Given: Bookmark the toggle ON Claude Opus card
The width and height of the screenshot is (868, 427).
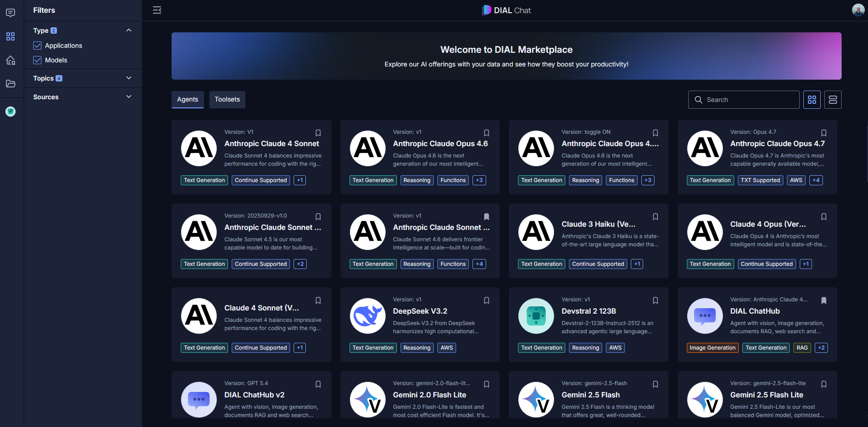Looking at the screenshot, I should 655,133.
